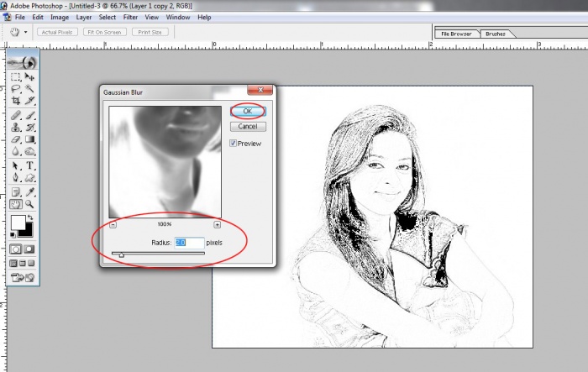The height and width of the screenshot is (372, 588).
Task: Select the Pen tool
Action: (x=15, y=177)
